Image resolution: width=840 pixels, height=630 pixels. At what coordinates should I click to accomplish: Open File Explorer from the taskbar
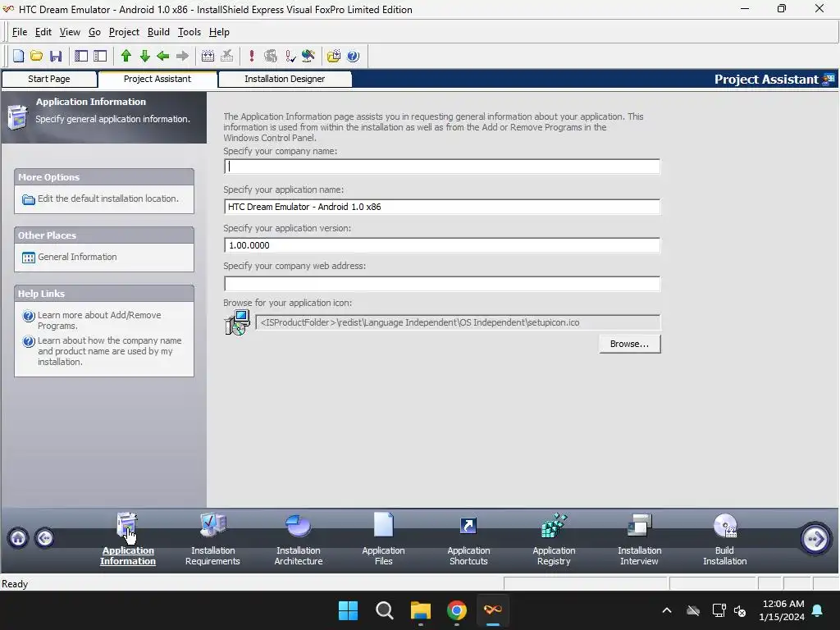click(x=421, y=610)
